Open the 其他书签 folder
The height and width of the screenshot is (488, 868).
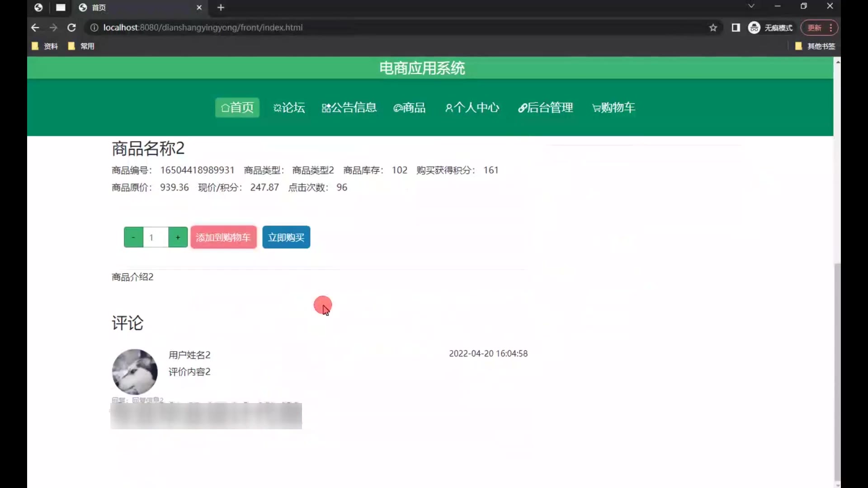(815, 46)
